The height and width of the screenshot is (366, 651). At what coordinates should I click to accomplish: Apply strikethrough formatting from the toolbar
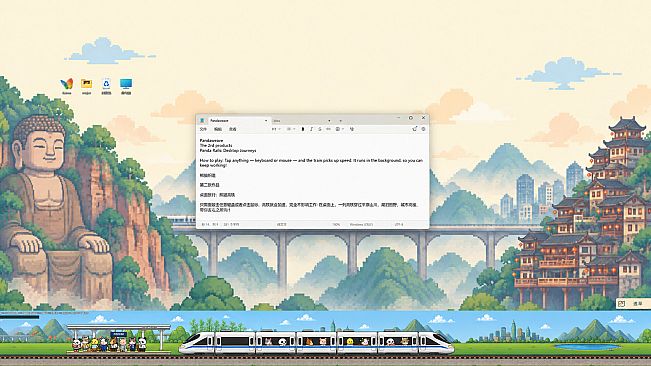tap(320, 129)
